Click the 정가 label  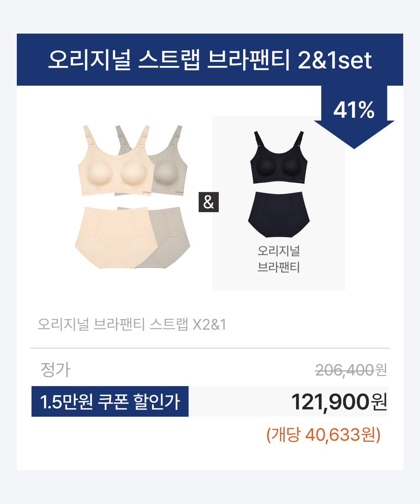55,370
